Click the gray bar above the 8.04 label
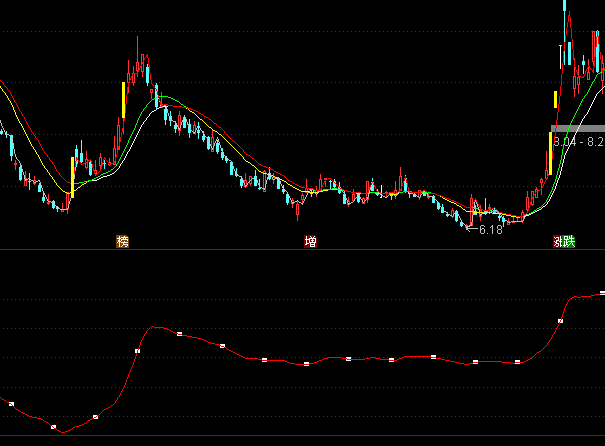The height and width of the screenshot is (446, 605). tap(578, 129)
